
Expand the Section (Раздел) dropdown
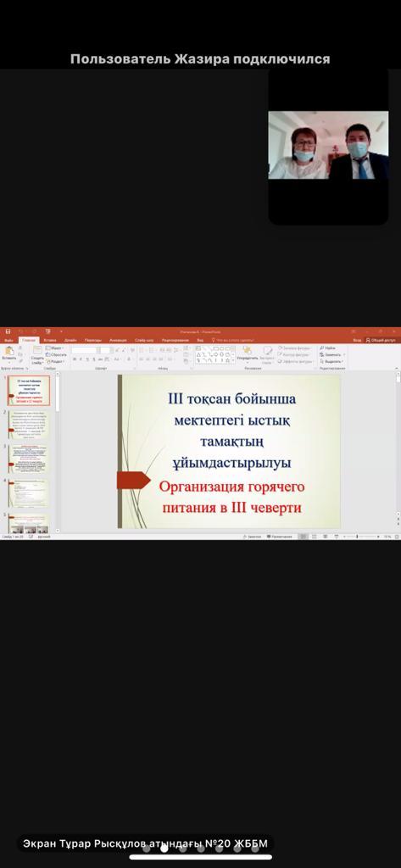(x=55, y=361)
